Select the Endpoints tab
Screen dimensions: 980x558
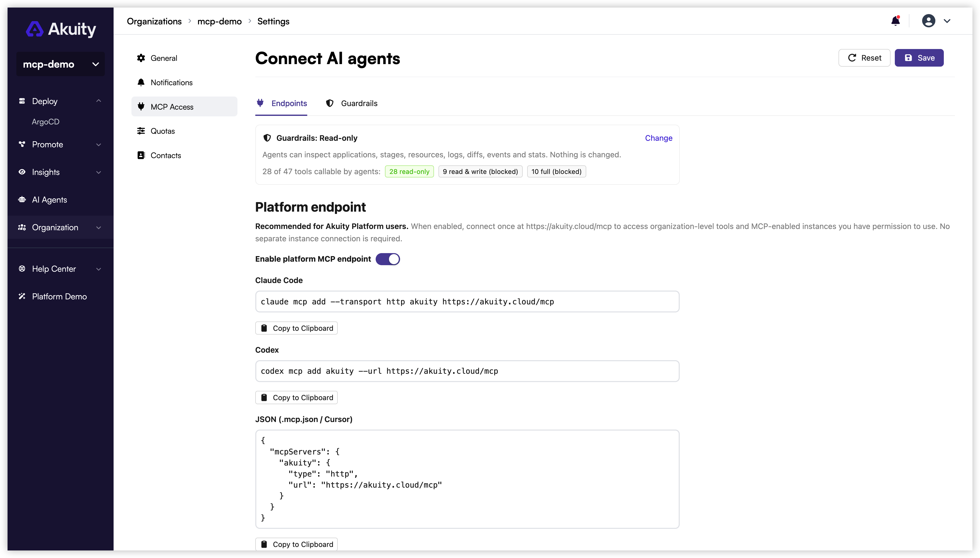[281, 104]
